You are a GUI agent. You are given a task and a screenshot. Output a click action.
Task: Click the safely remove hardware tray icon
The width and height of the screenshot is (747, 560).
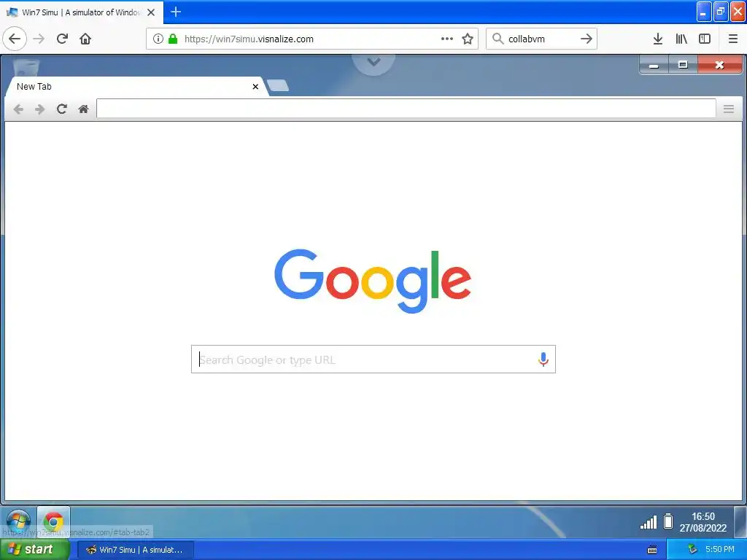point(692,550)
